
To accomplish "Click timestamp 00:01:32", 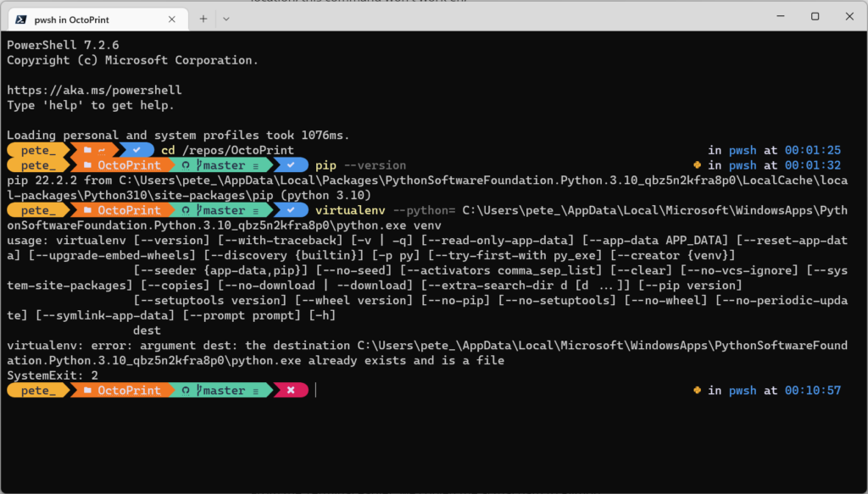I will tap(812, 165).
